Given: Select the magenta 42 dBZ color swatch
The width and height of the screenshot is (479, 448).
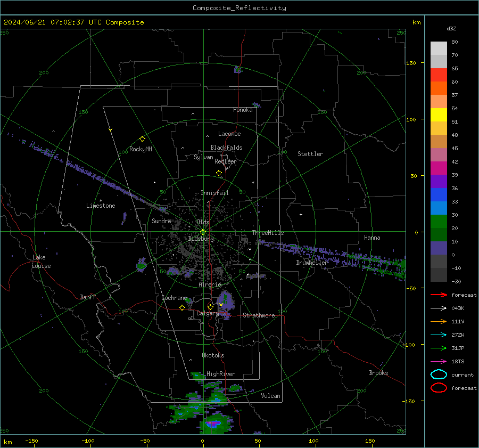Looking at the screenshot, I should point(439,168).
